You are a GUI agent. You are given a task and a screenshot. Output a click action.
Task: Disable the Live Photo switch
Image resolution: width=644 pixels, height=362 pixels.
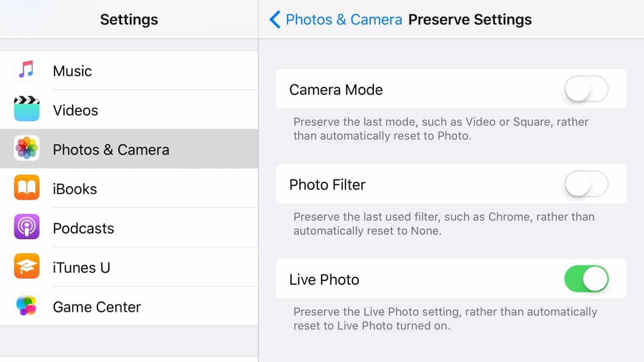point(586,279)
